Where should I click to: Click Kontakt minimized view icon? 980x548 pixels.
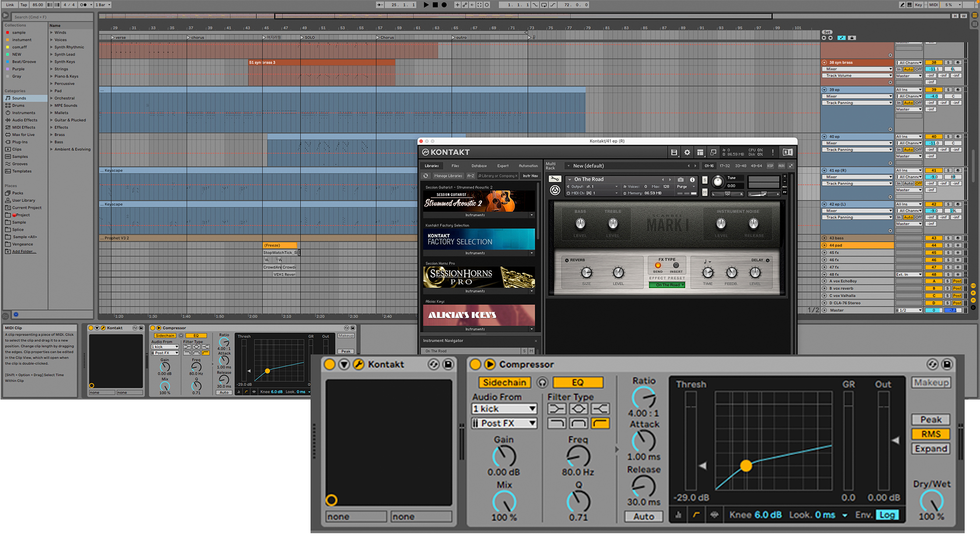pos(713,153)
